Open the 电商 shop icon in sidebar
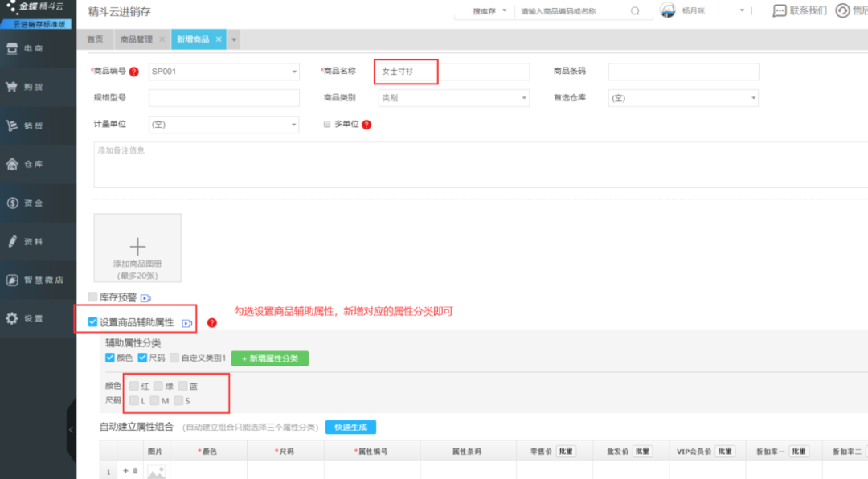This screenshot has height=479, width=868. click(12, 48)
